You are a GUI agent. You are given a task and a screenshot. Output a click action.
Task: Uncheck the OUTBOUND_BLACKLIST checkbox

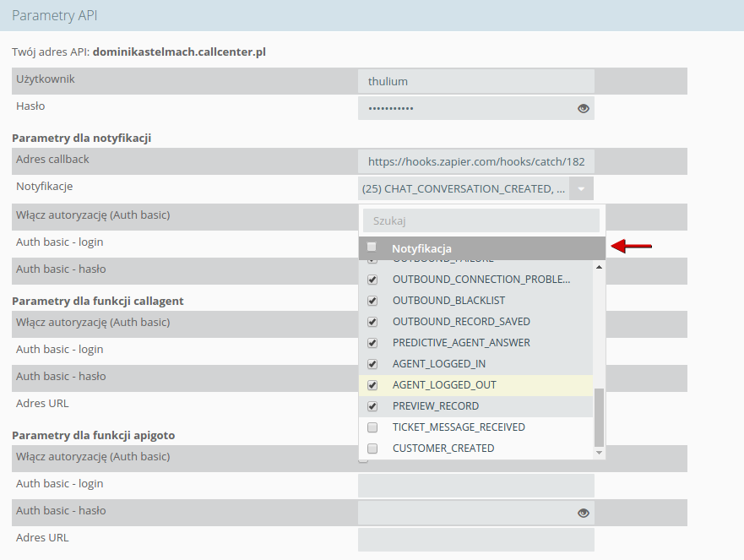[372, 301]
